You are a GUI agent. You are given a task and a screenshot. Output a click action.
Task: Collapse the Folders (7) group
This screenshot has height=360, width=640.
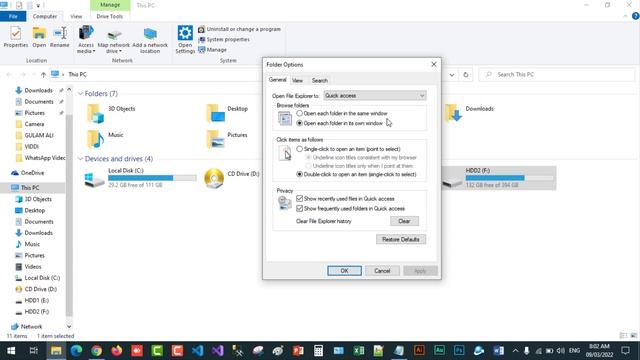coord(80,93)
